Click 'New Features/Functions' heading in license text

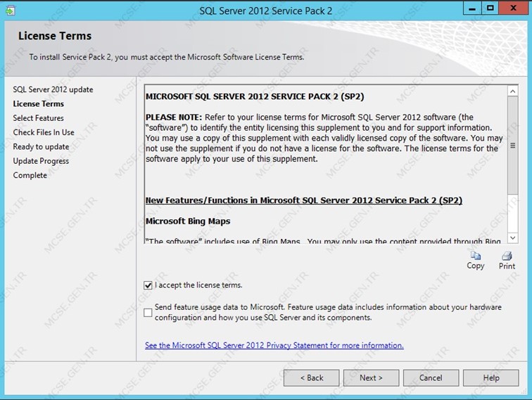coord(304,200)
